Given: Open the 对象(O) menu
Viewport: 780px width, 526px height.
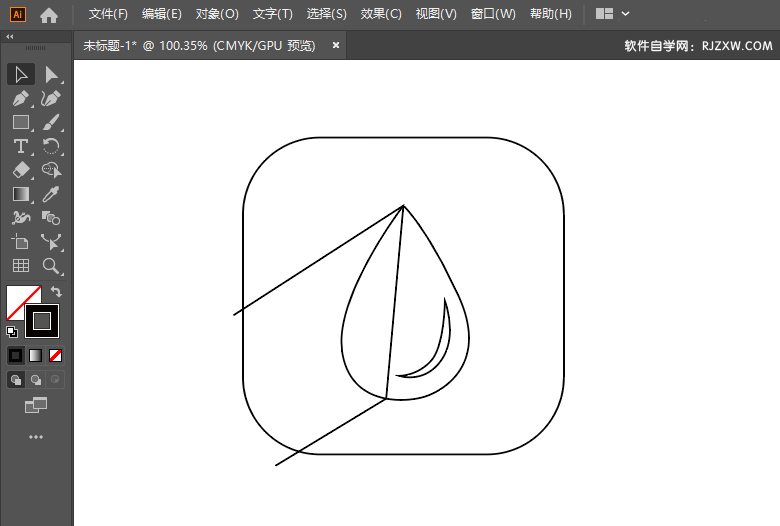Looking at the screenshot, I should [x=217, y=14].
